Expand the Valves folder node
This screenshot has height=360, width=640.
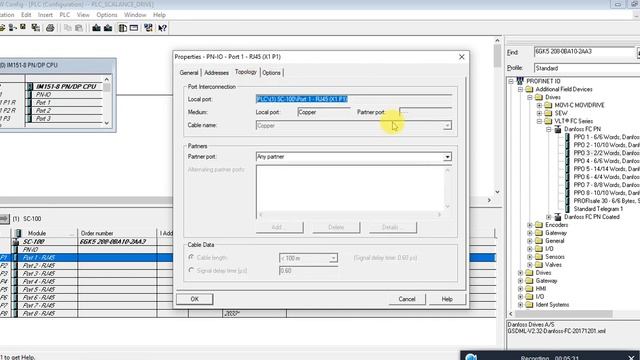pyautogui.click(x=530, y=265)
